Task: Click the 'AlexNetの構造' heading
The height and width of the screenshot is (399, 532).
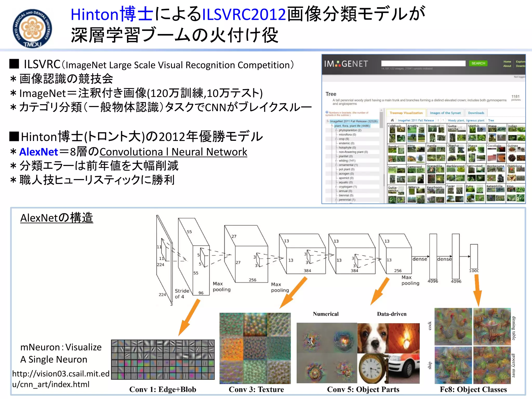Action: pos(57,218)
